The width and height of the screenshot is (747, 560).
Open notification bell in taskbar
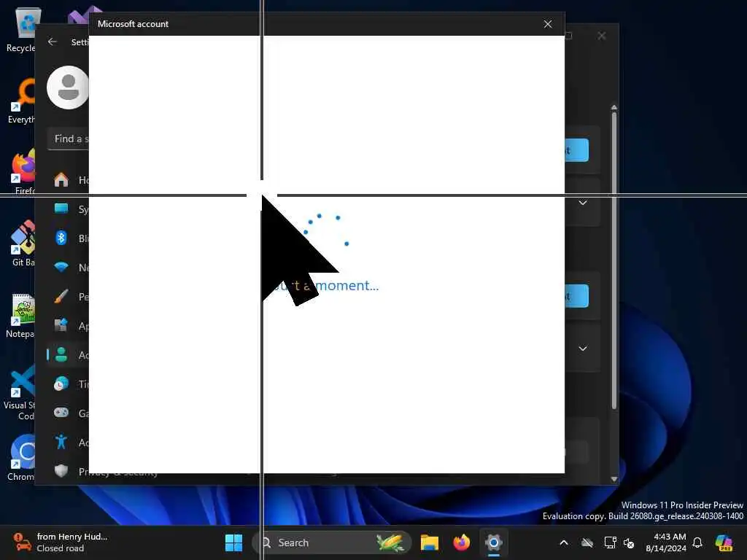pyautogui.click(x=697, y=542)
